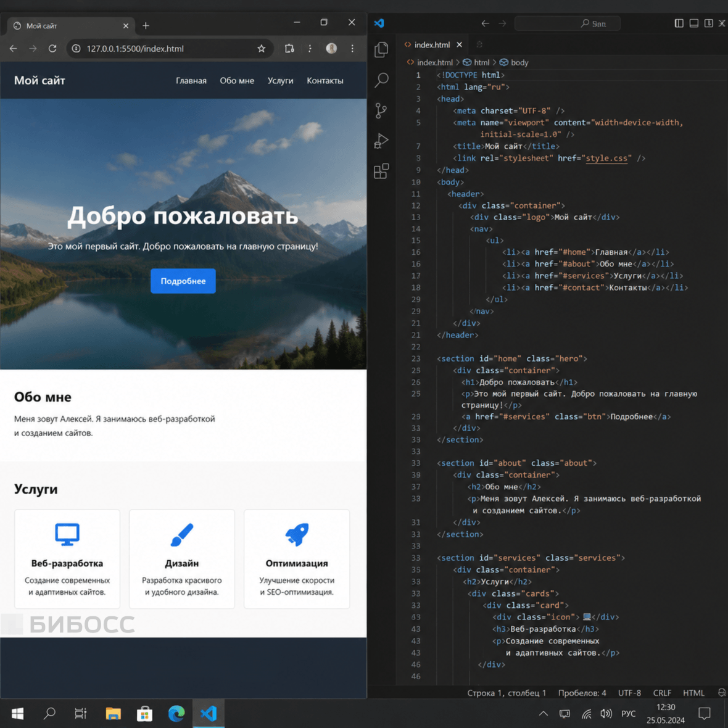Open the style.css link in the code
Image resolution: width=728 pixels, height=728 pixels.
[x=606, y=159]
